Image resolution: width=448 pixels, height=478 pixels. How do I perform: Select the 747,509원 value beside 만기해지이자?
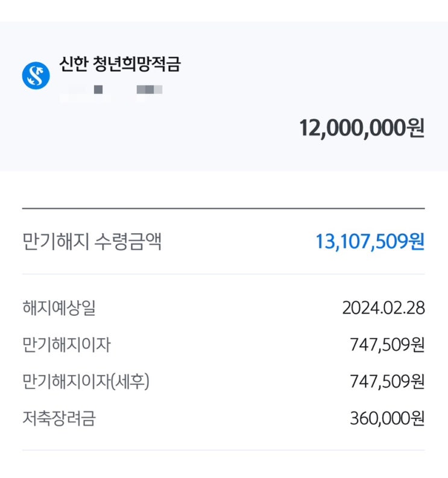tap(387, 345)
